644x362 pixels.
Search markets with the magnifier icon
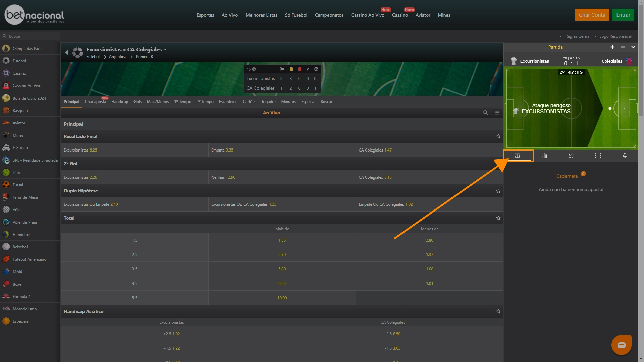tap(485, 113)
